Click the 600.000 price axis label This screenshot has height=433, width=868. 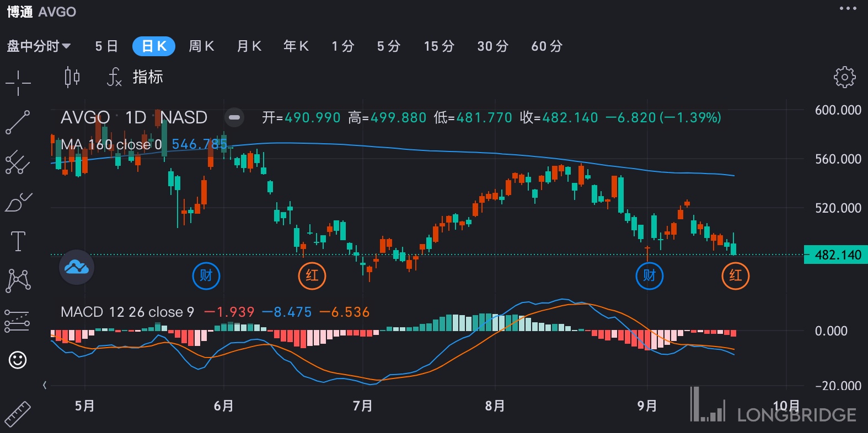pyautogui.click(x=838, y=110)
